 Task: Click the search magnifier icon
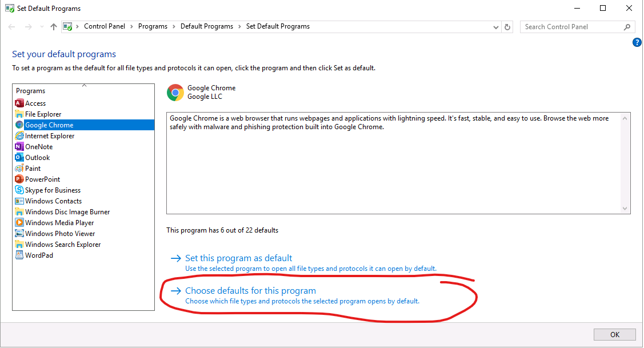point(627,27)
